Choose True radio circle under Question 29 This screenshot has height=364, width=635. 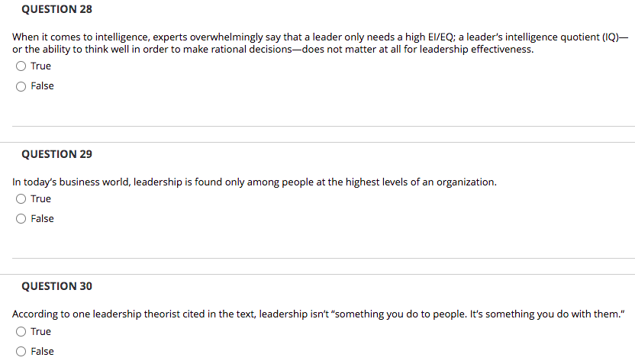(x=21, y=199)
